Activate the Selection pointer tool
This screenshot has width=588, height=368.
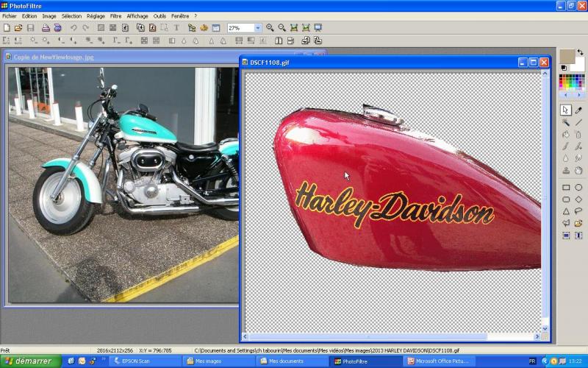tap(566, 110)
